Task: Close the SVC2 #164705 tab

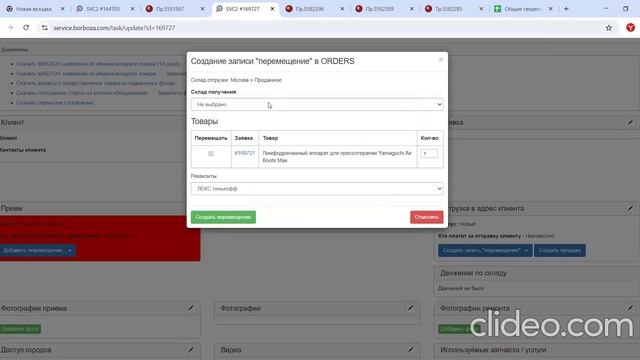Action: click(x=132, y=9)
